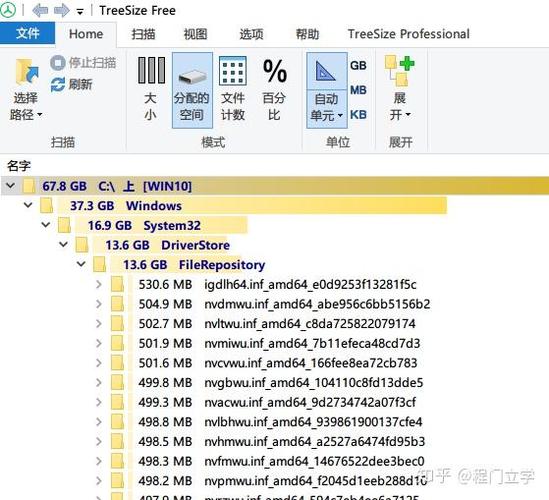Select the 37.3 GB Windows row
549x500 pixels.
(252, 206)
